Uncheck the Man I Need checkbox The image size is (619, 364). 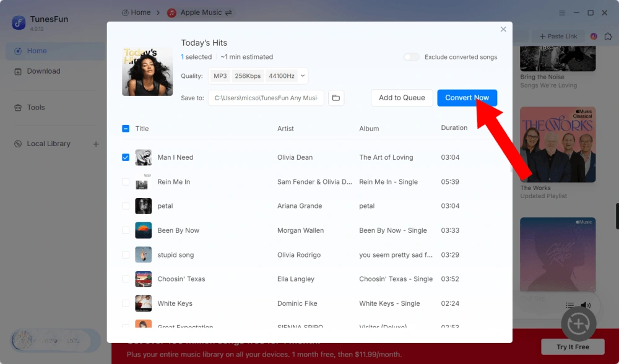pyautogui.click(x=126, y=157)
